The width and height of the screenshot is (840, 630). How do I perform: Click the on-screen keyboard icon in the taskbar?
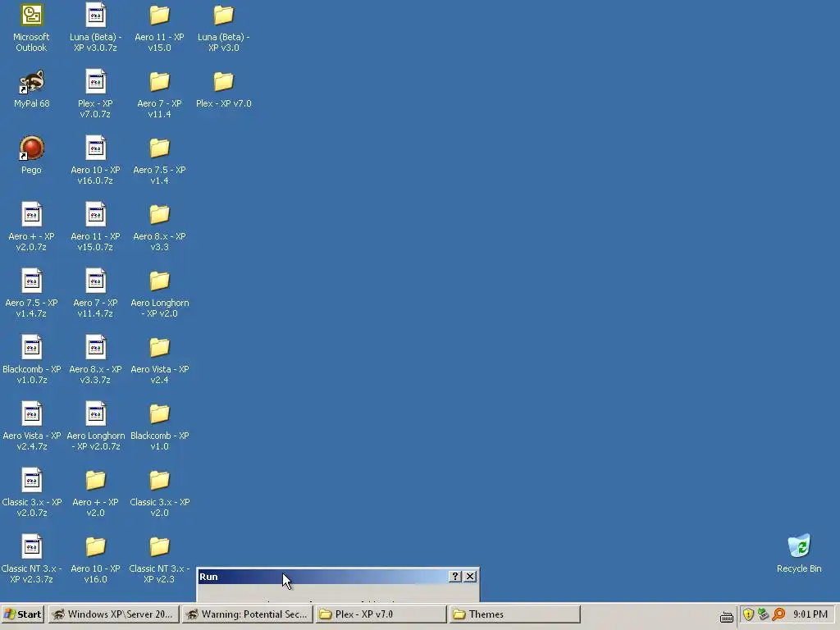[727, 616]
